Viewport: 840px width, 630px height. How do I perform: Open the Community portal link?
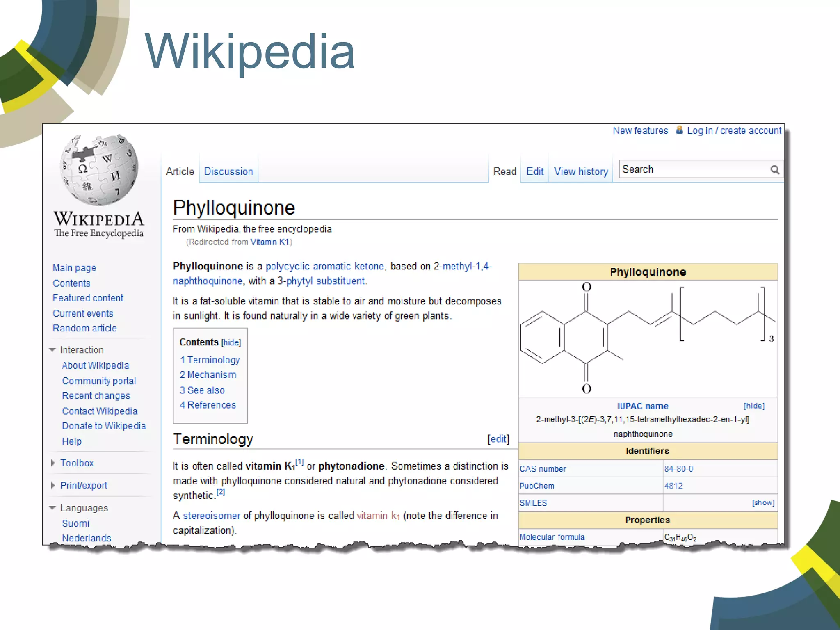99,381
